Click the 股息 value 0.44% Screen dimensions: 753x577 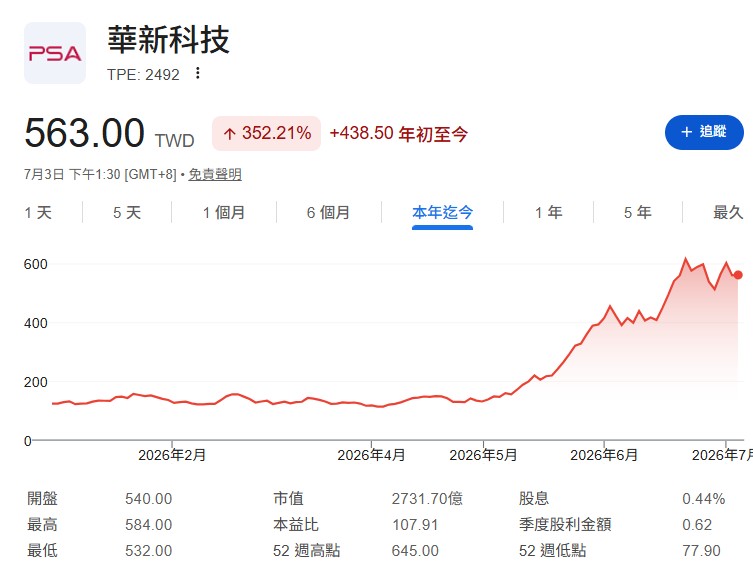pos(704,499)
